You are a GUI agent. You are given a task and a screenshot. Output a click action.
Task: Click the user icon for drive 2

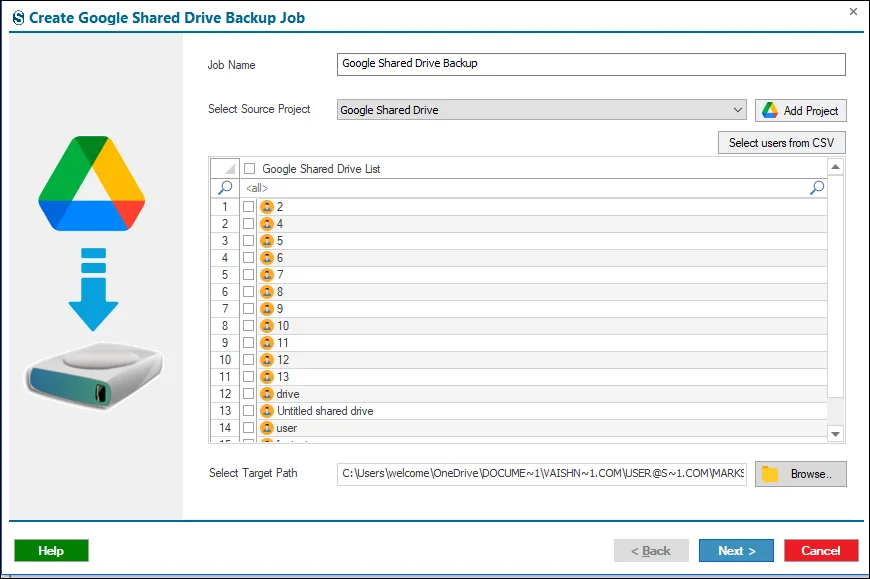pos(267,207)
